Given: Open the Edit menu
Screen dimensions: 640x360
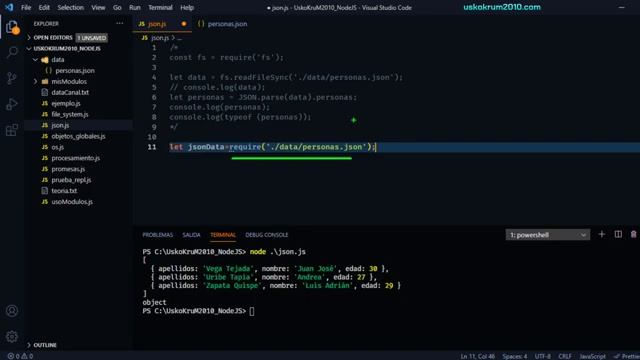Looking at the screenshot, I should [44, 7].
